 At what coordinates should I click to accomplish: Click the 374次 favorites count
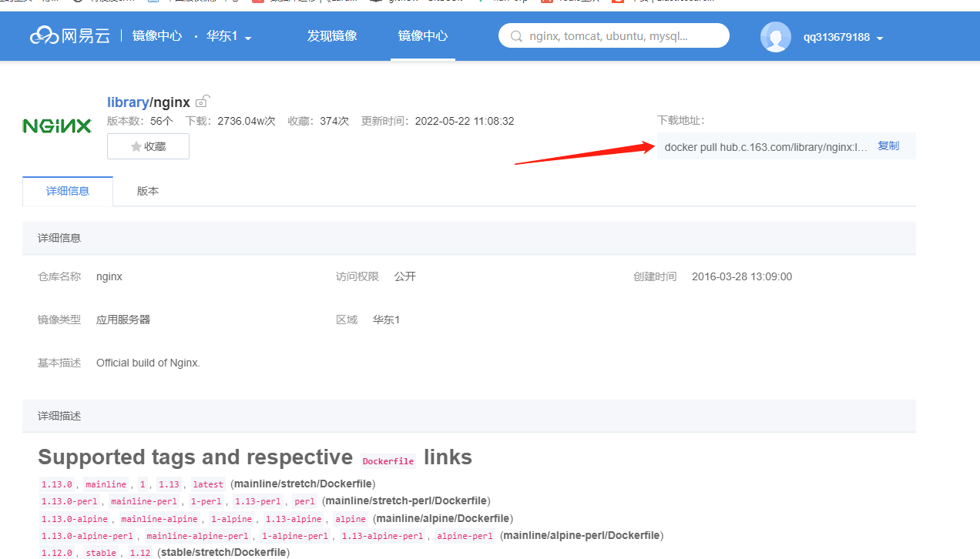point(334,121)
